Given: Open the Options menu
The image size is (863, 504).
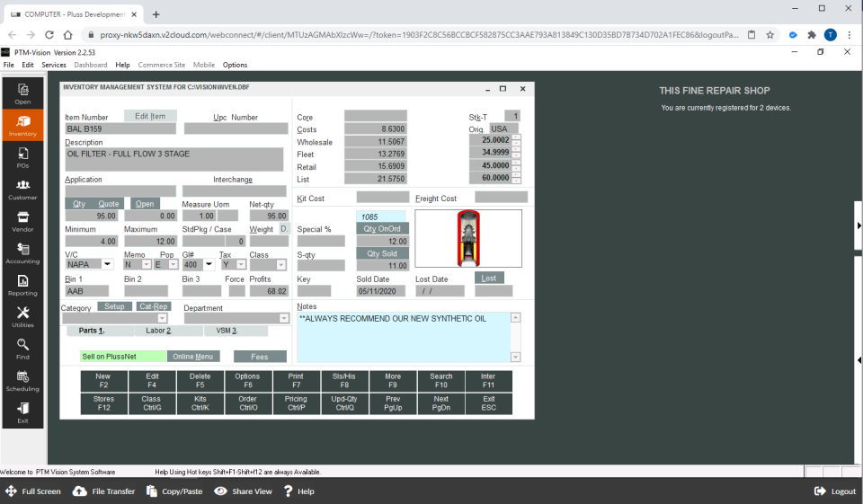Looking at the screenshot, I should pyautogui.click(x=235, y=65).
